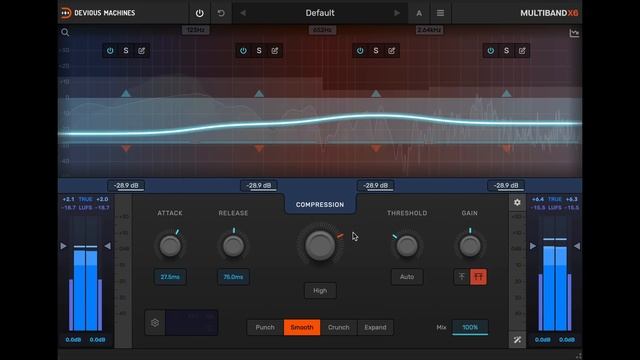Select the Smooth mode
This screenshot has height=360, width=640.
pyautogui.click(x=302, y=327)
